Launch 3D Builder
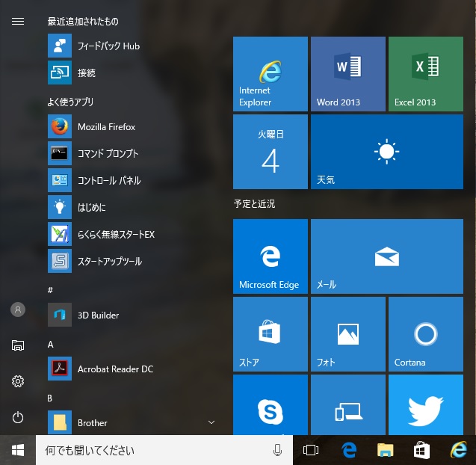 [132, 315]
